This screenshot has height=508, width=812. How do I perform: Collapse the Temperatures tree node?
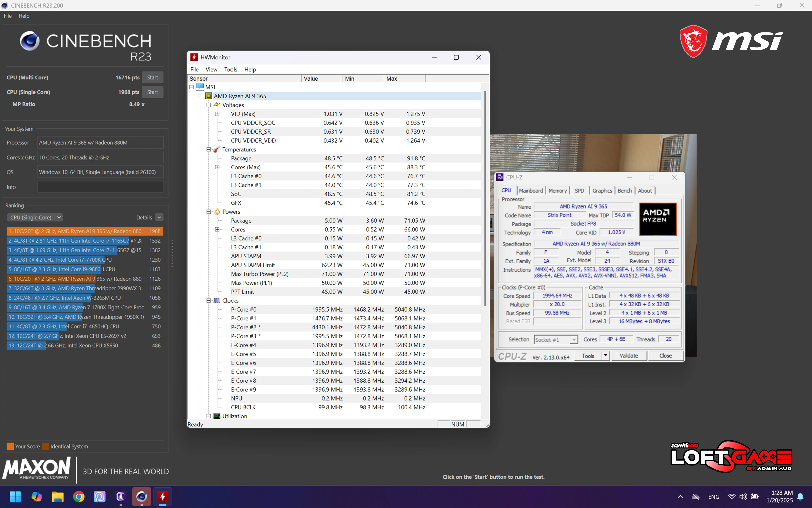pyautogui.click(x=208, y=150)
